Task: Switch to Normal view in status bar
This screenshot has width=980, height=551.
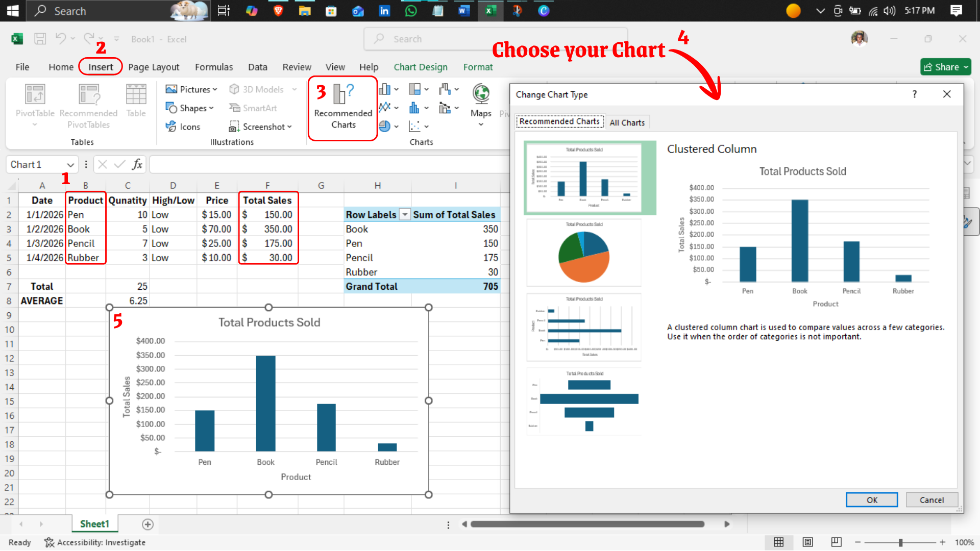Action: (778, 542)
